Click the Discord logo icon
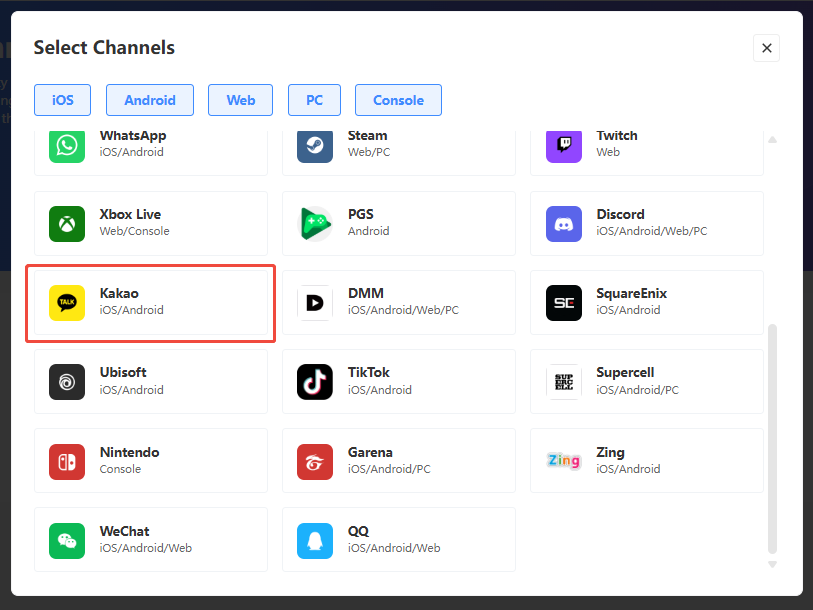The image size is (813, 610). tap(563, 223)
